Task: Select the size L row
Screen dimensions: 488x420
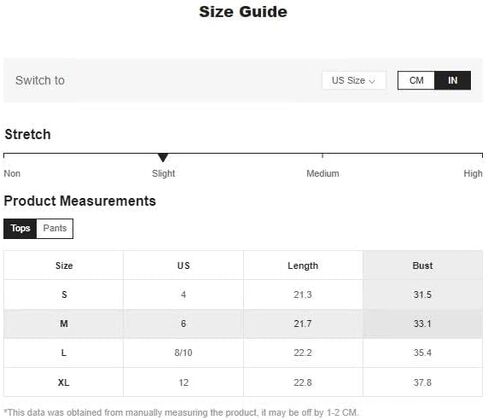Action: (x=243, y=353)
